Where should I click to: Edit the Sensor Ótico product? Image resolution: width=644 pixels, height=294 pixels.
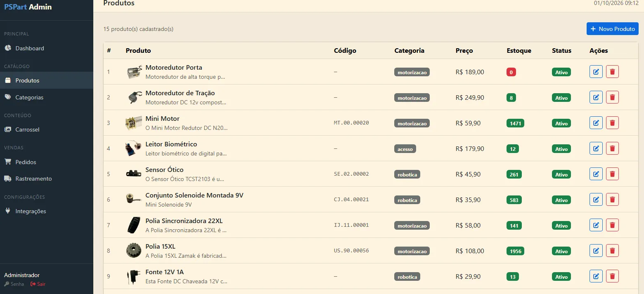point(596,174)
